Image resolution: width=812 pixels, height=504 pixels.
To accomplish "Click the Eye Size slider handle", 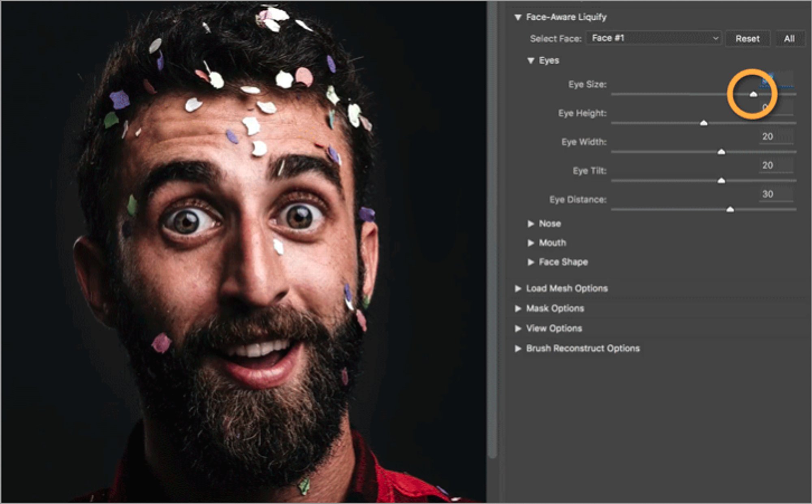I will click(x=754, y=94).
